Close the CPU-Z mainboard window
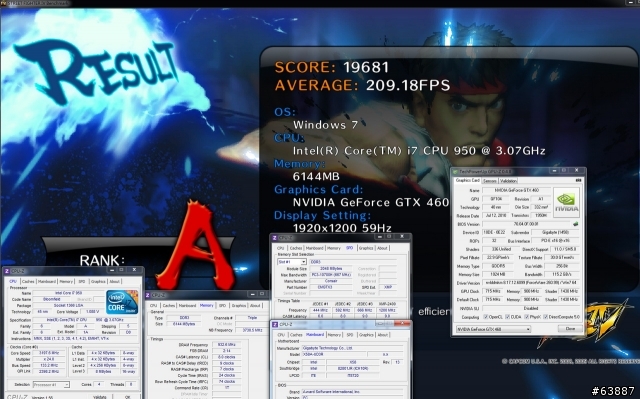 pyautogui.click(x=402, y=324)
